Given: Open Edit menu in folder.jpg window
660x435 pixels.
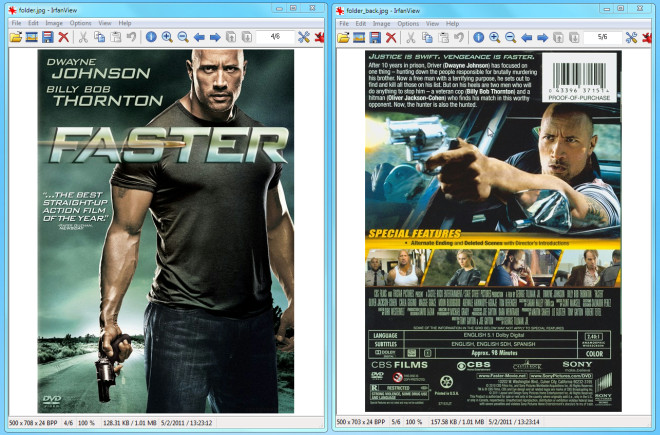Looking at the screenshot, I should 33,23.
